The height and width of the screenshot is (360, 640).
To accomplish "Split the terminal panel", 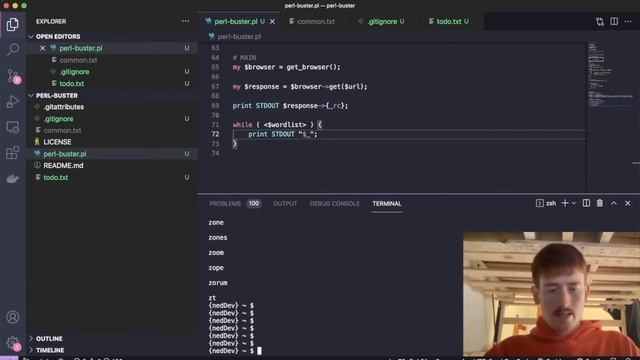I will (586, 203).
